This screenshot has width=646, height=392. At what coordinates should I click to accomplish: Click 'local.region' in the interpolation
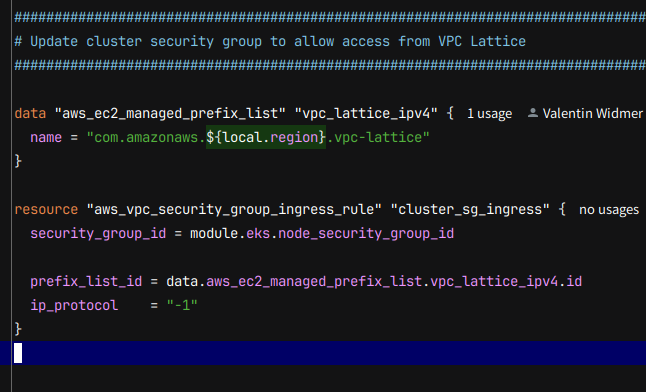[271, 137]
